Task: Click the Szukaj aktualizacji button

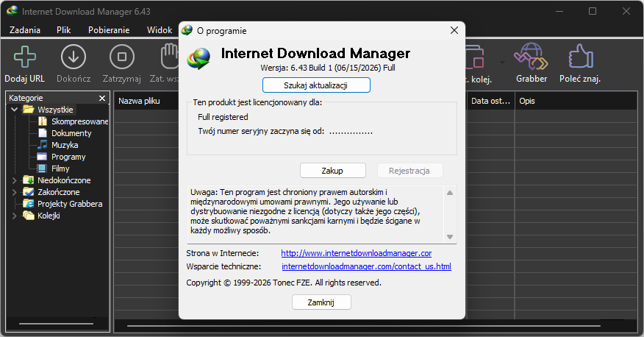Action: pos(316,85)
